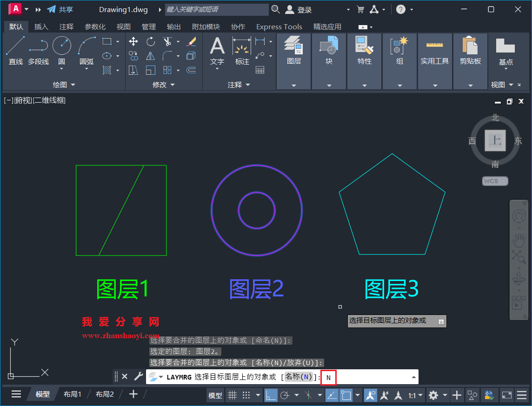Switch to the Express Tools ribbon tab
This screenshot has height=406, width=532.
coord(279,26)
